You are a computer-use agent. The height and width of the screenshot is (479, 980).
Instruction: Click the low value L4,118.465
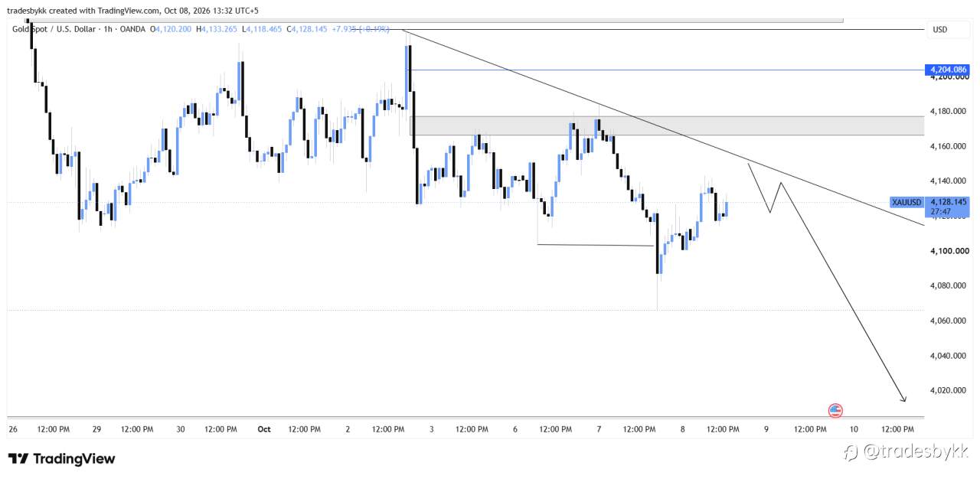click(262, 29)
